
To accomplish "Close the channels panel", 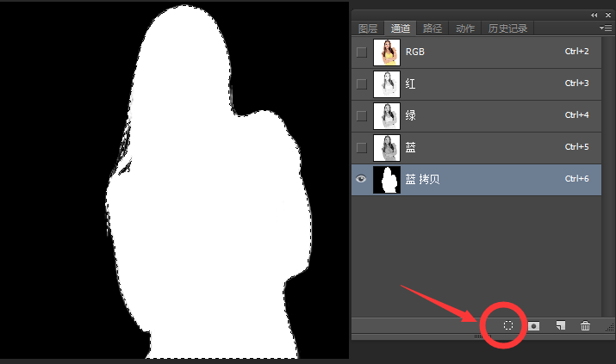I will [607, 15].
